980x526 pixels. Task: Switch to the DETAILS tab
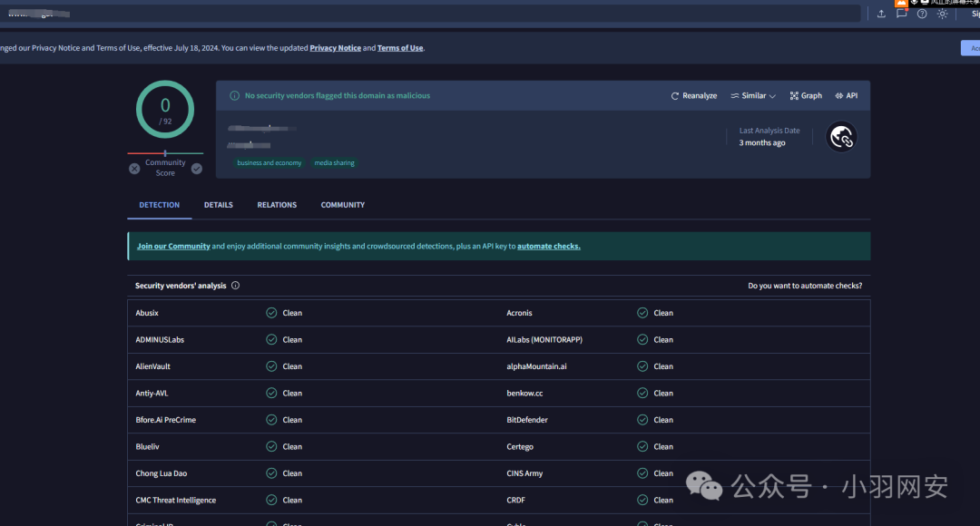coord(218,205)
